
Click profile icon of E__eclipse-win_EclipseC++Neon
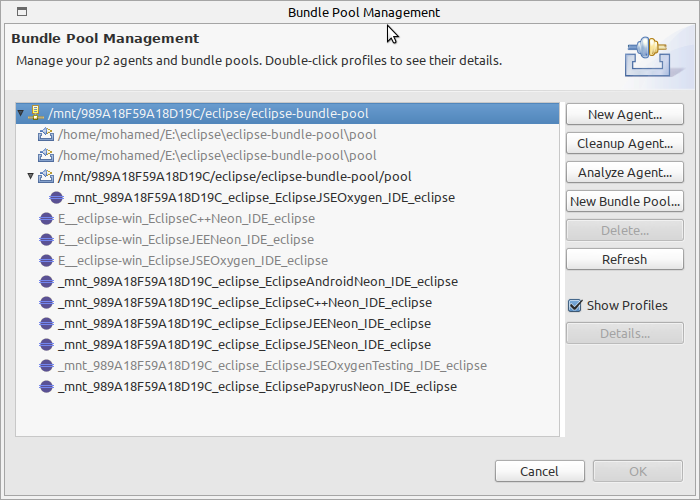(46, 219)
